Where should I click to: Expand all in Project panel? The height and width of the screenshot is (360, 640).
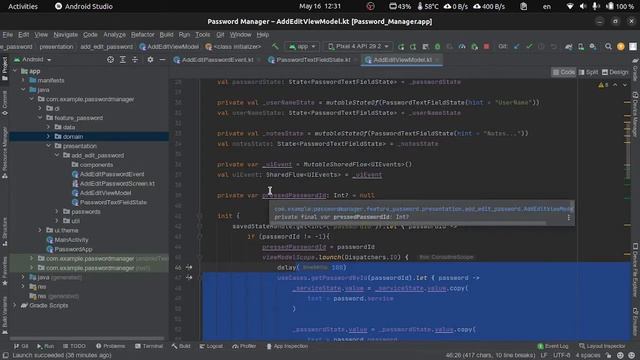tap(123, 60)
